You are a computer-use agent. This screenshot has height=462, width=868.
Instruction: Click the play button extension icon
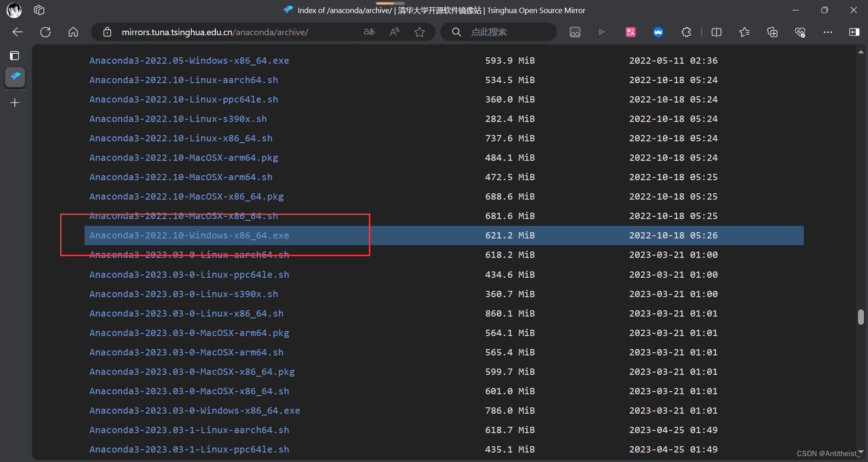[x=602, y=32]
